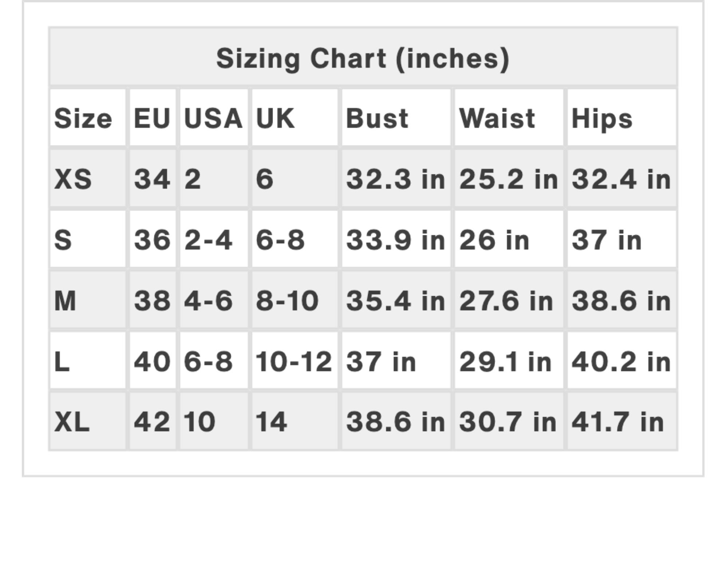
Task: Click the EU column header
Action: 152,118
